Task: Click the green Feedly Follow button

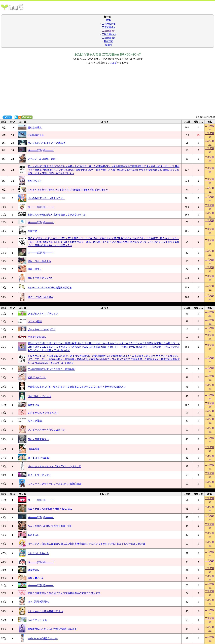Action: click(27, 117)
